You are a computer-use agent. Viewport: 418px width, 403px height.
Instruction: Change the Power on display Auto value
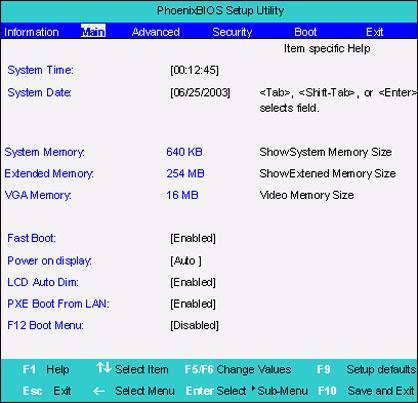click(x=186, y=261)
